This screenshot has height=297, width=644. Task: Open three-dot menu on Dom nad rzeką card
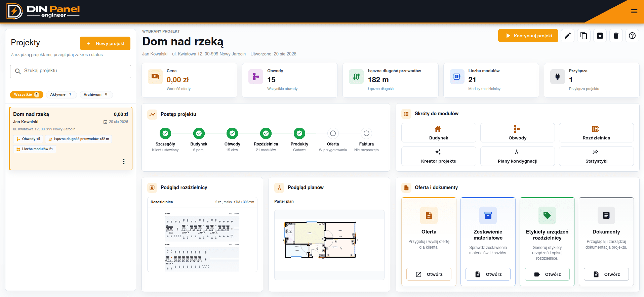coord(124,162)
